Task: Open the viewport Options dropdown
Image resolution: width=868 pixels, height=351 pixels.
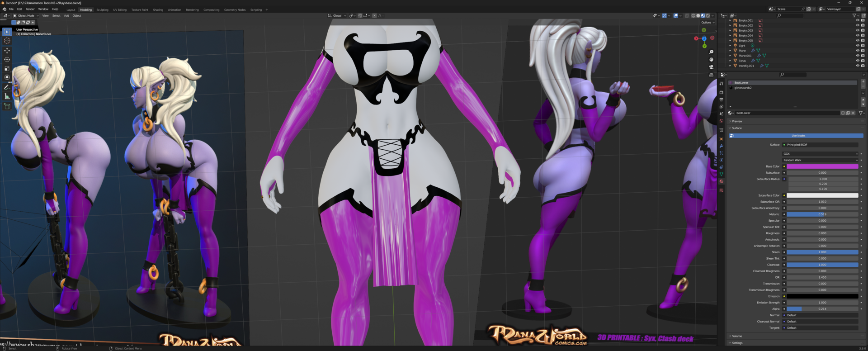Action: click(x=708, y=23)
